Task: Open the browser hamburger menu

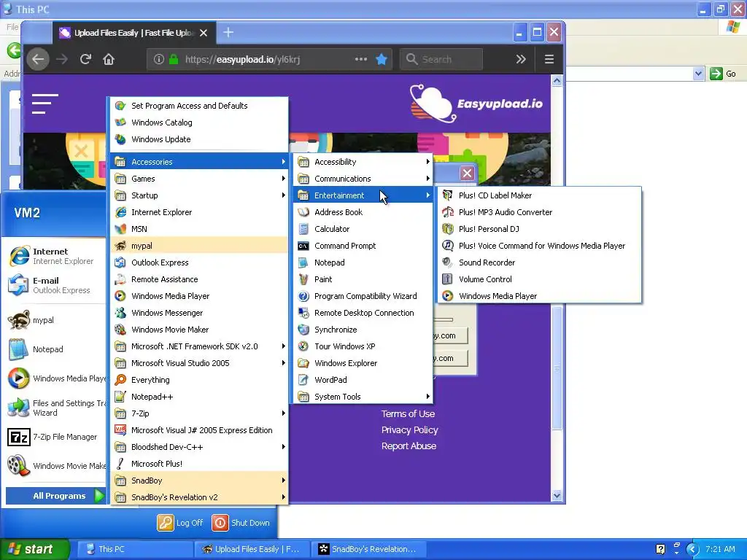Action: coord(549,59)
